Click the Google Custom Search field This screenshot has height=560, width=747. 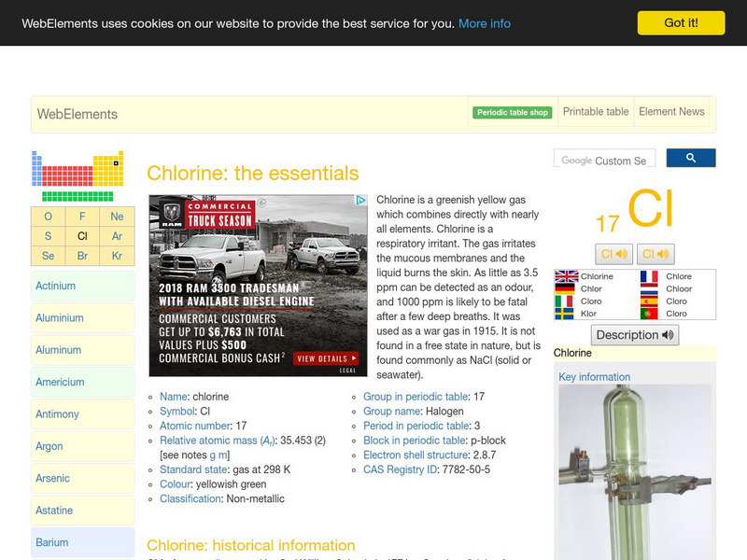coord(608,158)
